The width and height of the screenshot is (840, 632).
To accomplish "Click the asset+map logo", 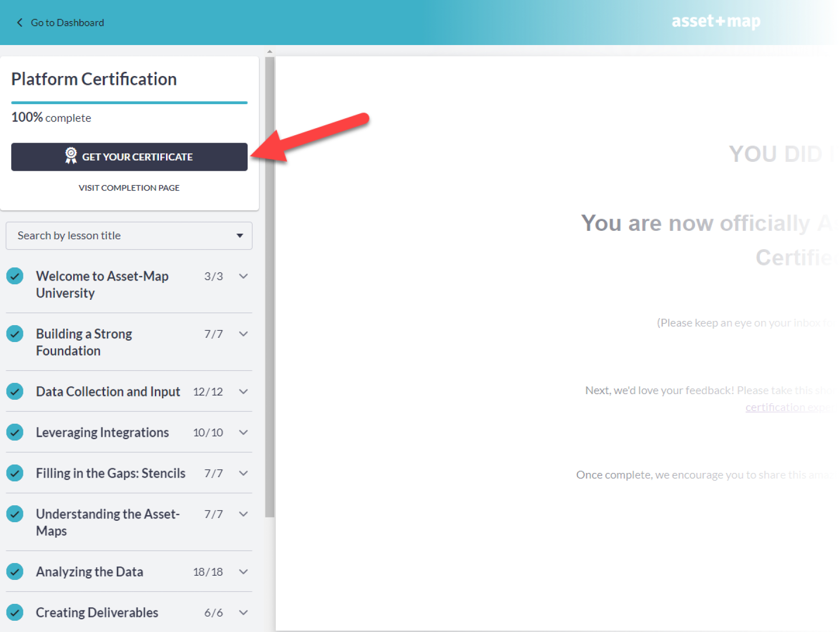I will point(716,21).
